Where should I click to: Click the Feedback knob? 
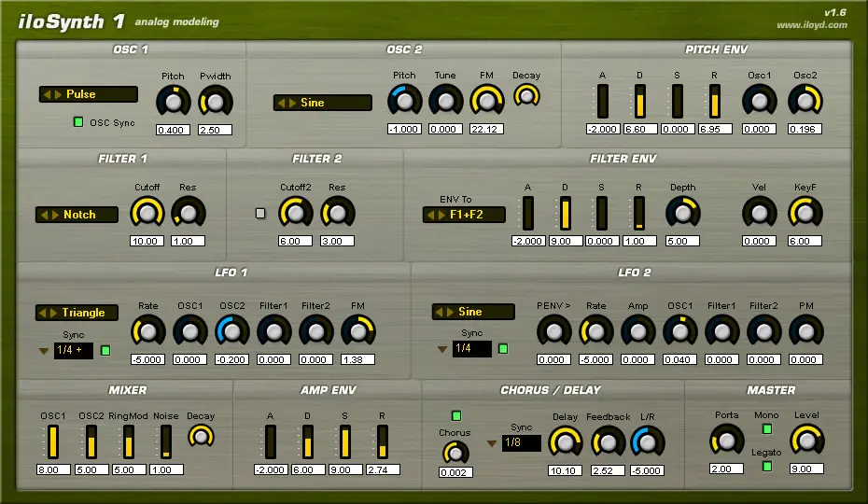pyautogui.click(x=608, y=442)
